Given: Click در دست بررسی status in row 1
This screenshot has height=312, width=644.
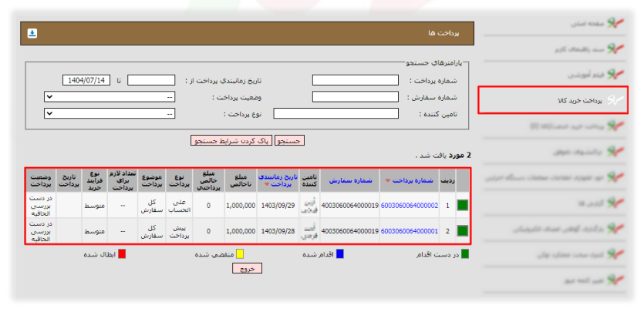Looking at the screenshot, I should pos(41,205).
